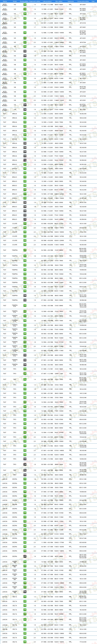Click power cell 142kW / 193KM
The width and height of the screenshot is (97, 644).
pos(59,642)
